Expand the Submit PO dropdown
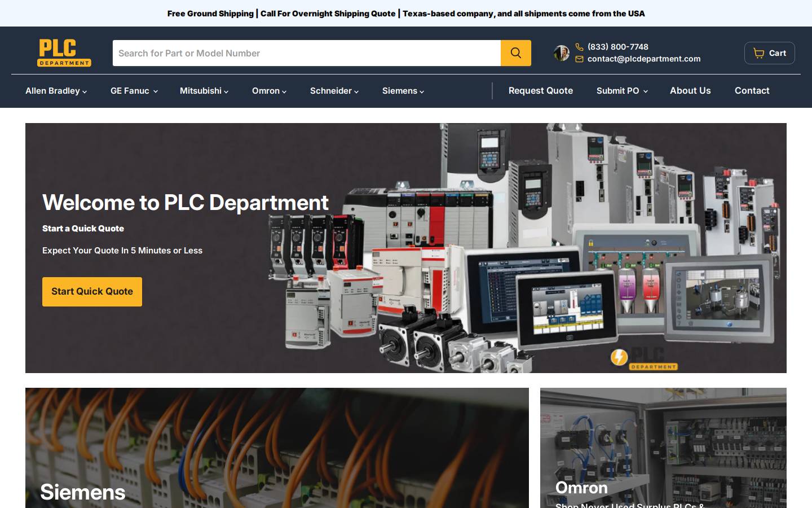 [x=622, y=91]
